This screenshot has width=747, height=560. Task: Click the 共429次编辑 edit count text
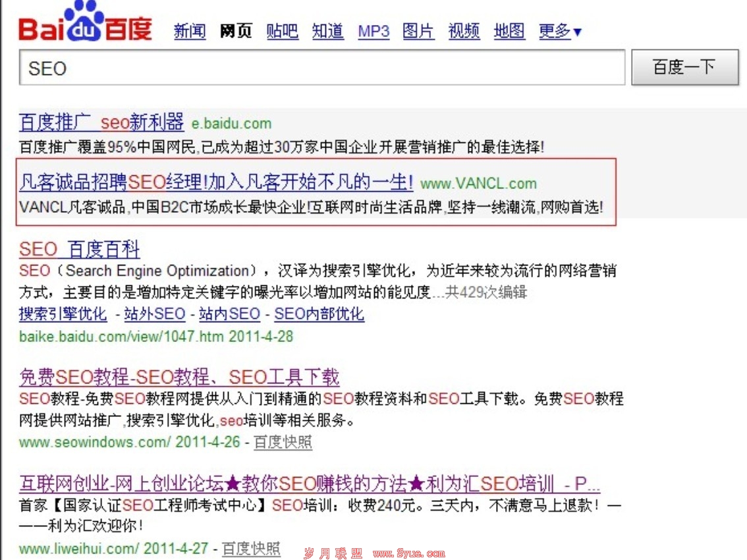(x=485, y=292)
